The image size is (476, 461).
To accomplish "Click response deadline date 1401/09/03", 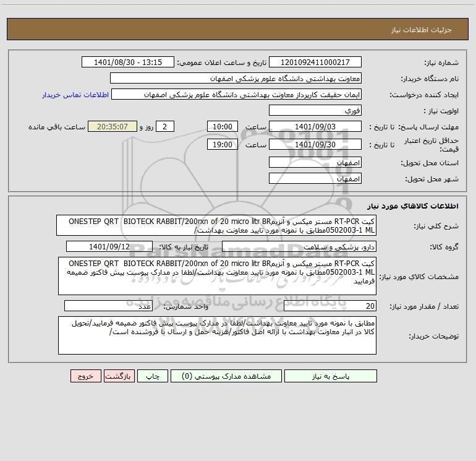I will [x=315, y=126].
